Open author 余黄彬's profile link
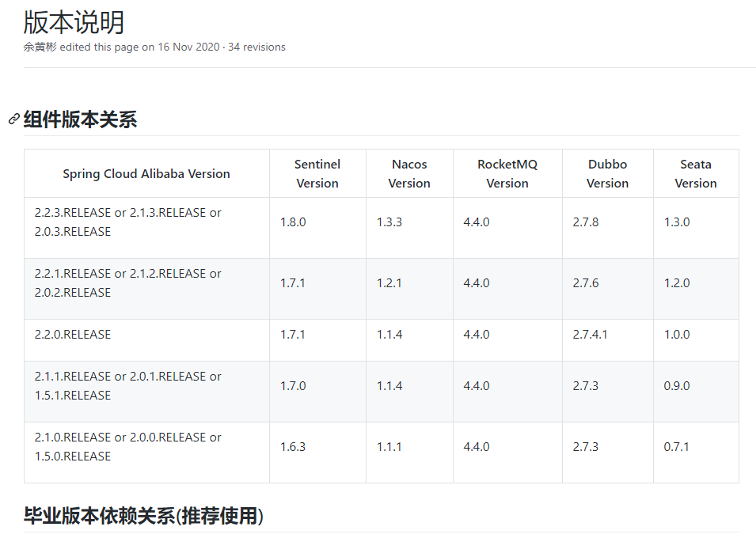Viewport: 756px width, 538px height. 40,47
